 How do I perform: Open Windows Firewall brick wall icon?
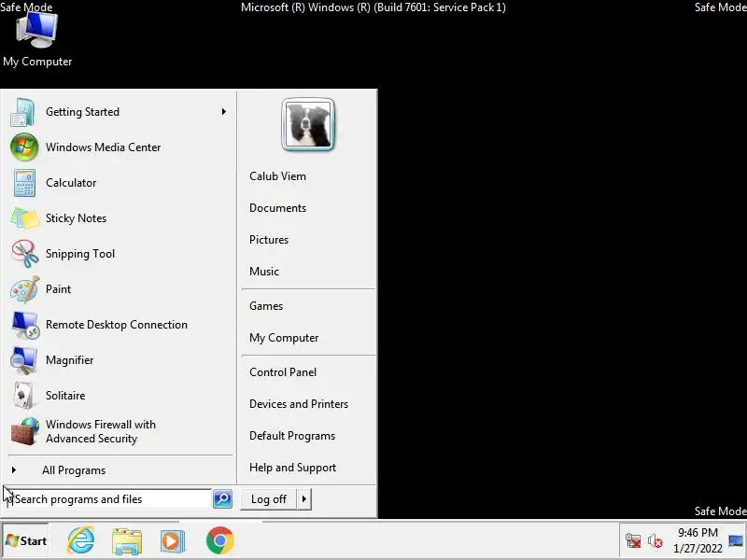(x=25, y=431)
